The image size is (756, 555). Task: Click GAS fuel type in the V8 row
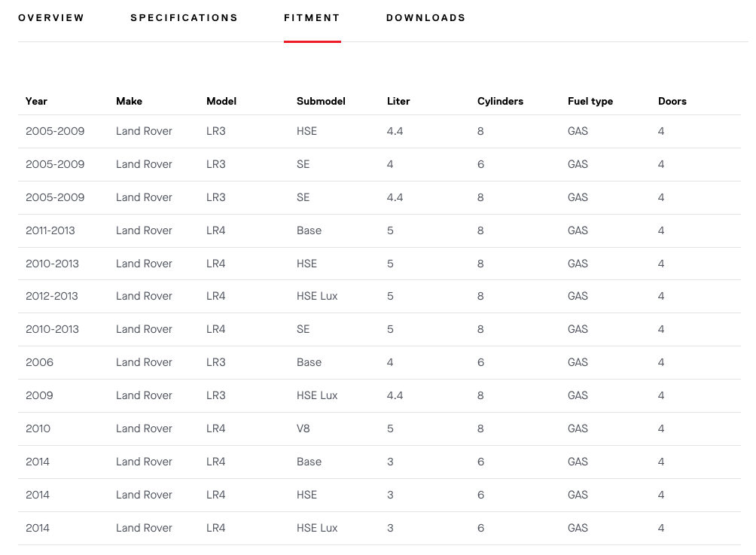578,428
